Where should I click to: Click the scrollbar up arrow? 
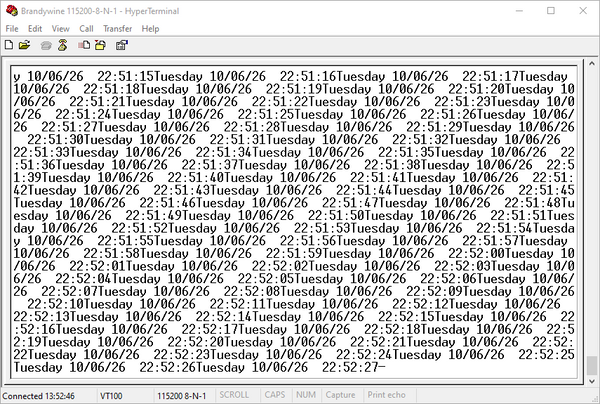(592, 64)
